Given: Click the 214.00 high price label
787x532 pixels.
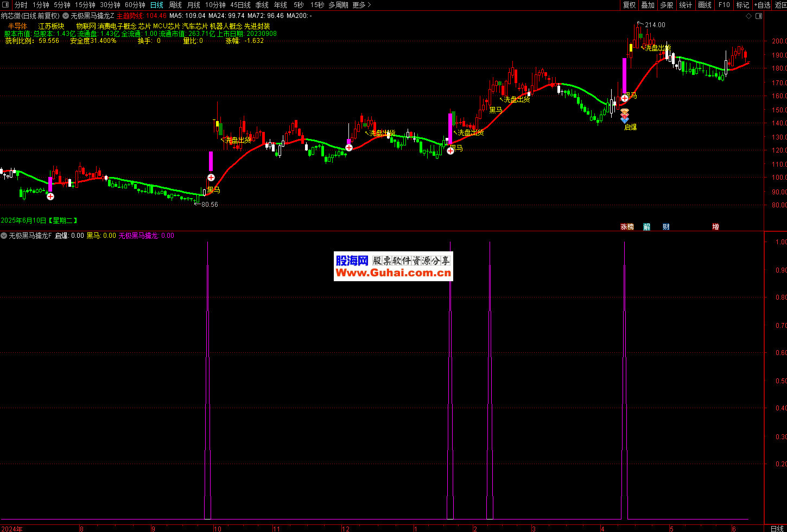Looking at the screenshot, I should pyautogui.click(x=655, y=25).
